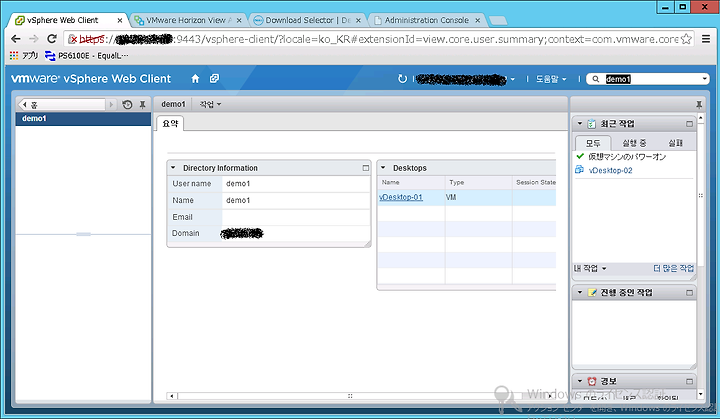
Task: Collapse the work-in-progress section
Action: coord(579,292)
